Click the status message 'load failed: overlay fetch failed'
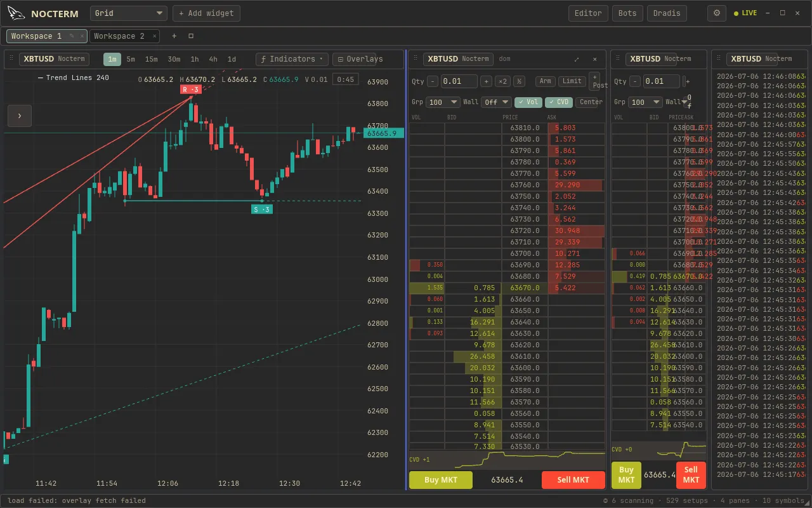Image resolution: width=812 pixels, height=508 pixels. tap(77, 501)
